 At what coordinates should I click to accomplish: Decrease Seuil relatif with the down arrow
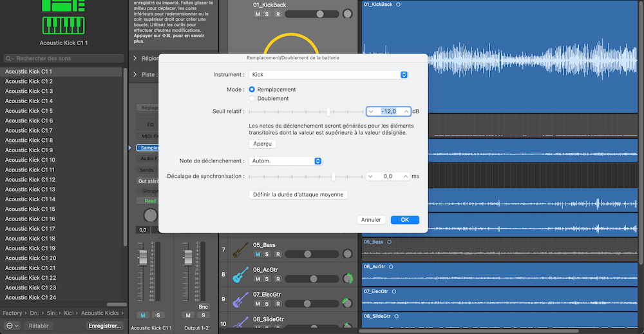coord(371,111)
